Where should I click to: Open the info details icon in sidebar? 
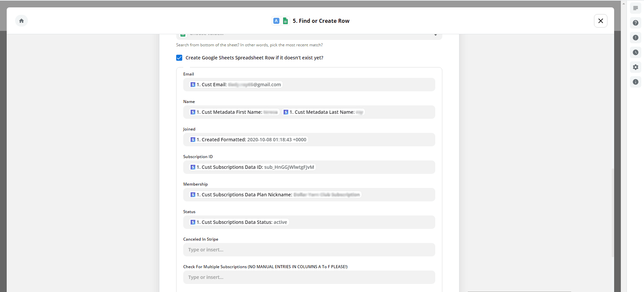pyautogui.click(x=636, y=82)
